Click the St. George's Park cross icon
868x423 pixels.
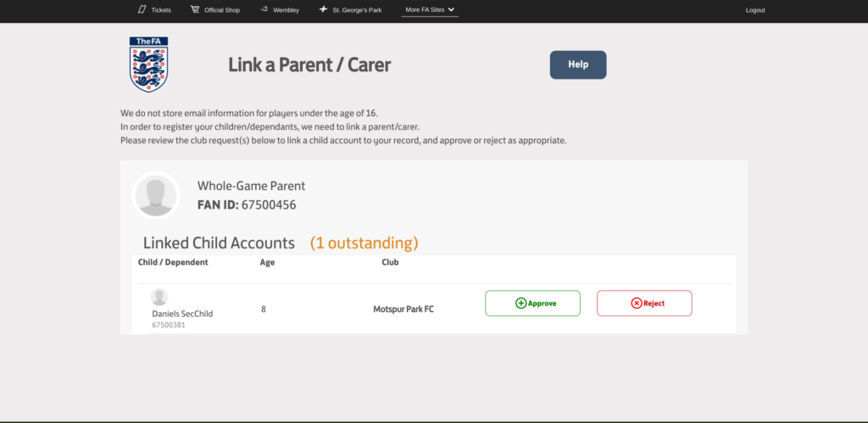(323, 9)
